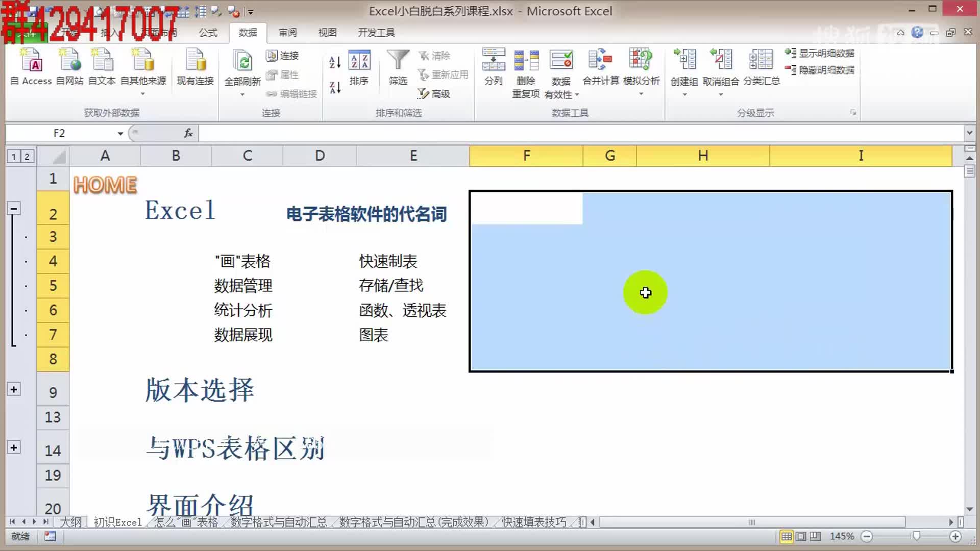Open Advanced filter (高级)
Image resolution: width=980 pixels, height=551 pixels.
click(434, 94)
